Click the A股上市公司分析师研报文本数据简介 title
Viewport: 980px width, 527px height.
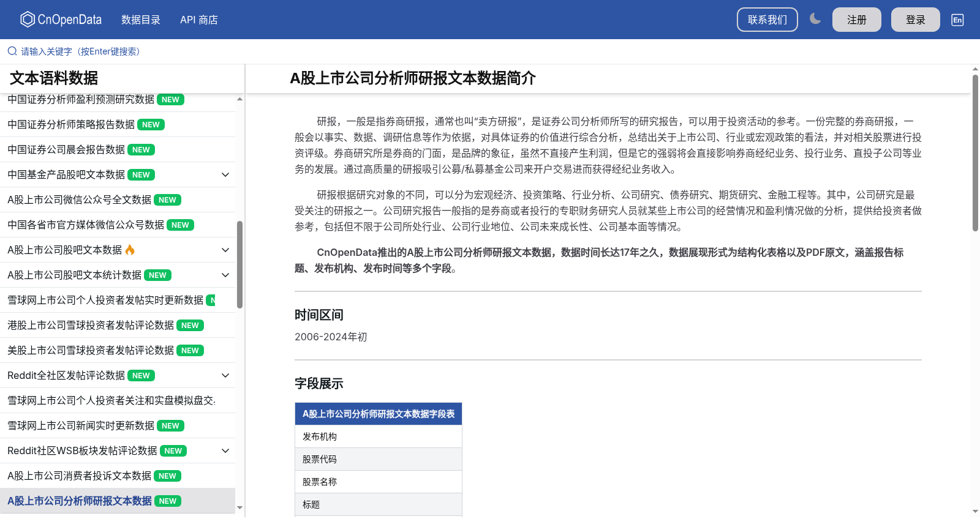coord(413,78)
